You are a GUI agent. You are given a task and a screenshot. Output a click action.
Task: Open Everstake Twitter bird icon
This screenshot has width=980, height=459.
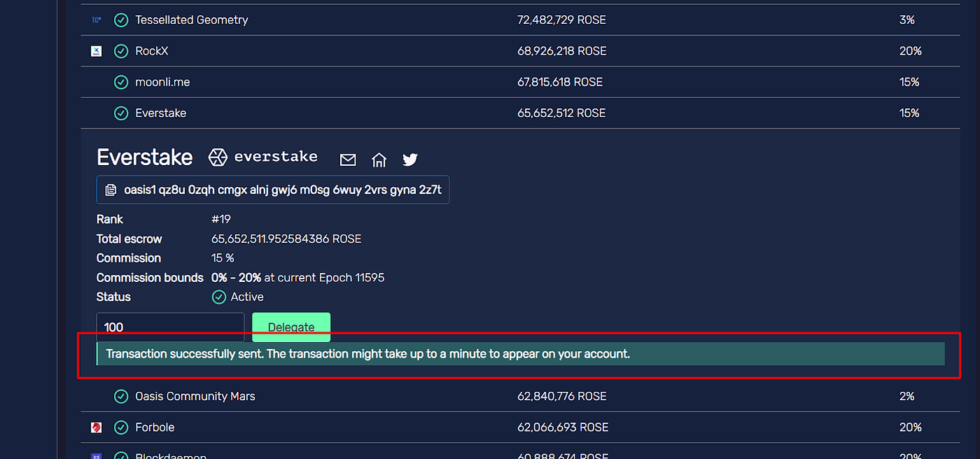(x=410, y=160)
